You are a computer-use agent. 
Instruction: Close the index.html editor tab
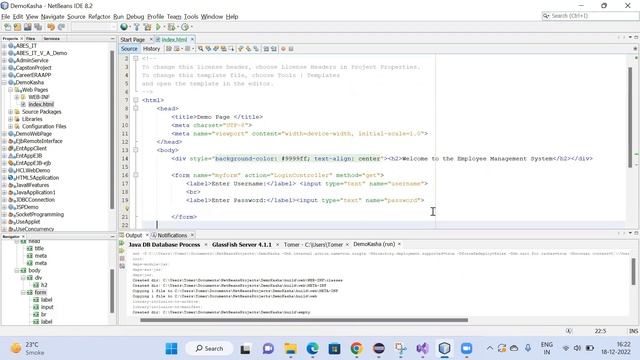coord(192,40)
